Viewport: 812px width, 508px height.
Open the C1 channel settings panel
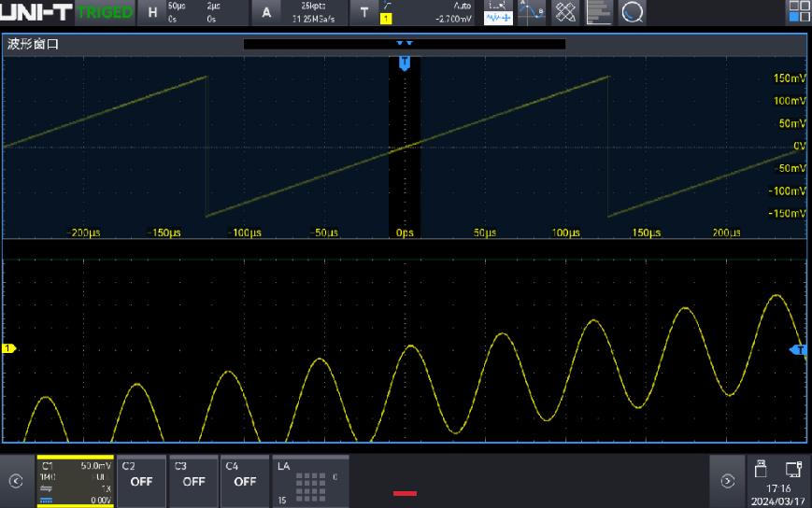tap(74, 481)
